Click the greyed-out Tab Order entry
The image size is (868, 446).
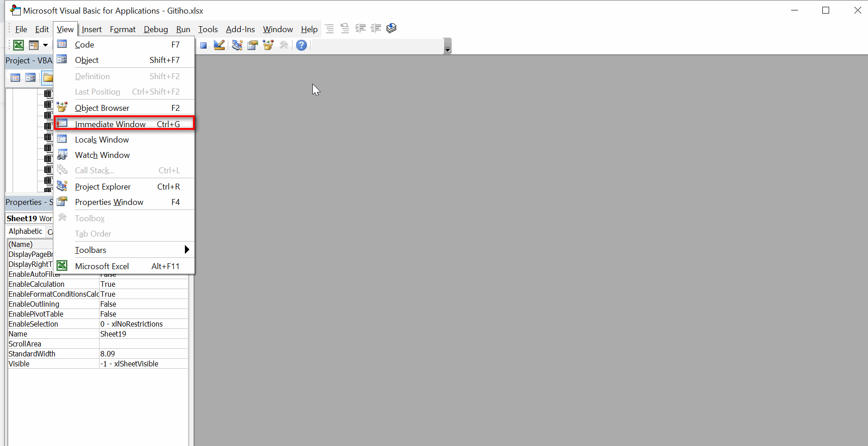(124, 234)
